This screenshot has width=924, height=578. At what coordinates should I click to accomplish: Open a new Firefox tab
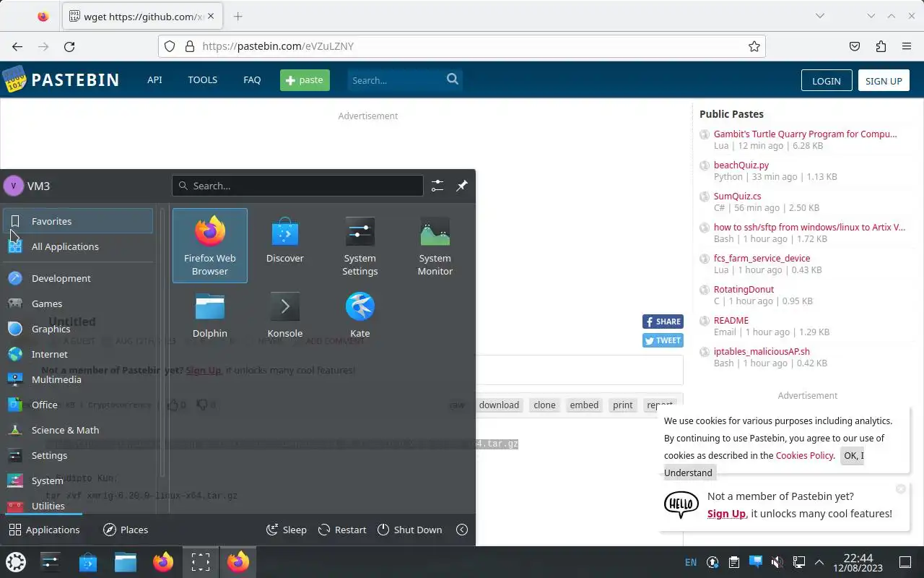click(x=238, y=16)
